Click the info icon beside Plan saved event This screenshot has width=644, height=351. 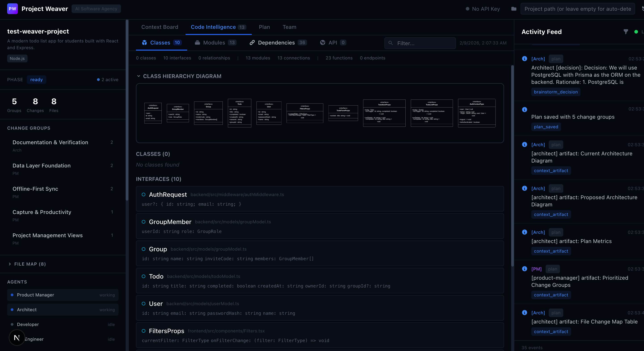[x=525, y=110]
